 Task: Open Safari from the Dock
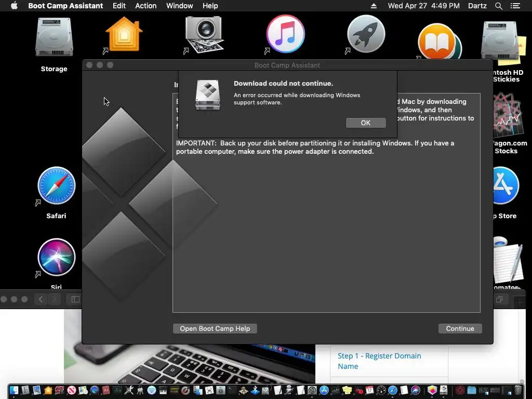393,390
